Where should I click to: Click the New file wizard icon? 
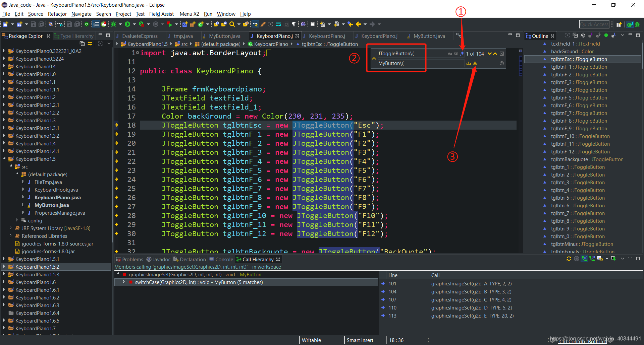point(6,24)
